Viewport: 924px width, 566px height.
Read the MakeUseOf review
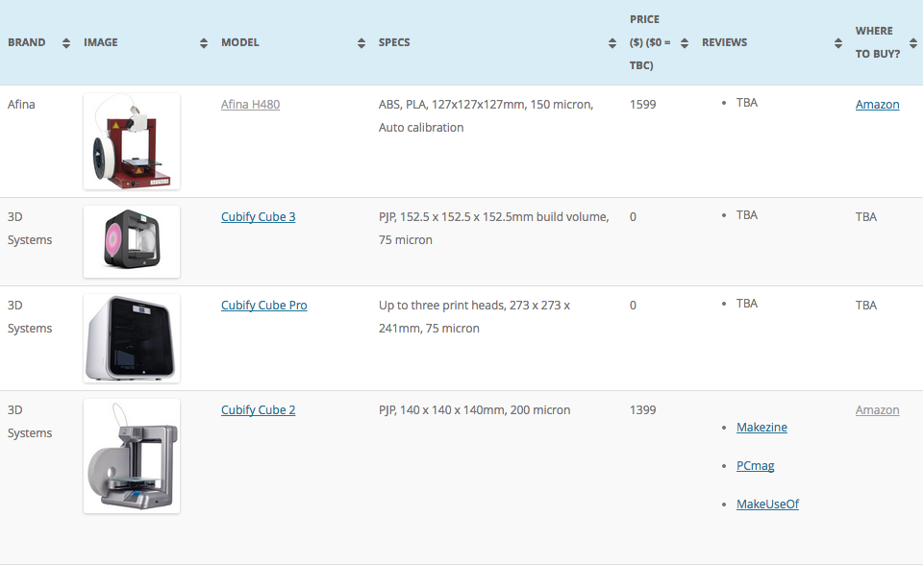click(768, 504)
